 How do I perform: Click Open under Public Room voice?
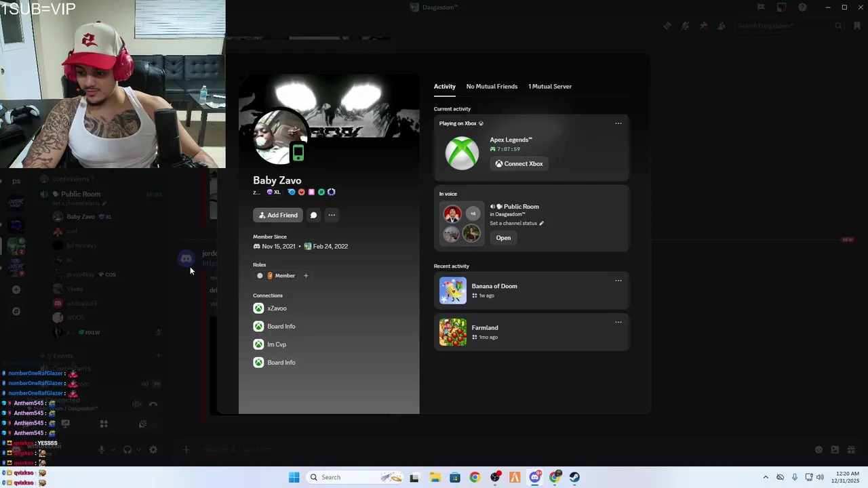(x=503, y=238)
